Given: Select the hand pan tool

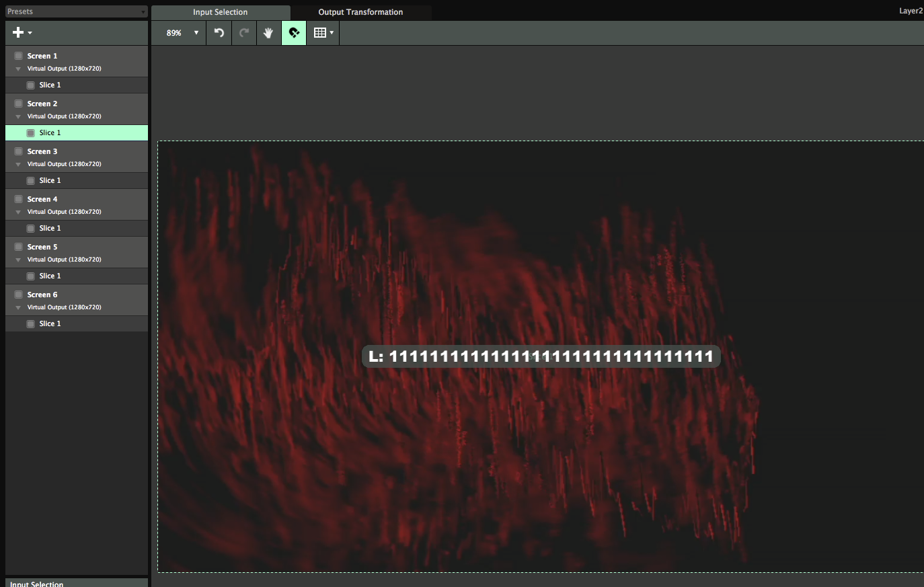Looking at the screenshot, I should [x=268, y=33].
